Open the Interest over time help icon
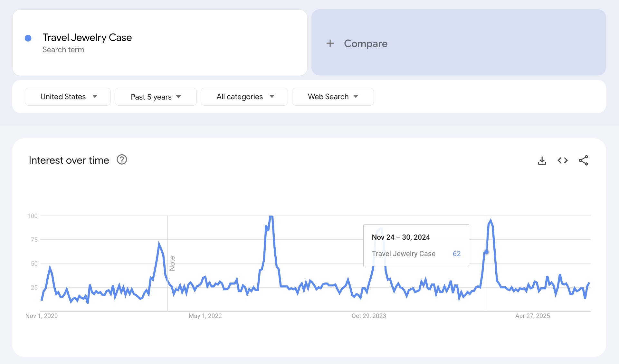The height and width of the screenshot is (364, 619). (x=122, y=160)
